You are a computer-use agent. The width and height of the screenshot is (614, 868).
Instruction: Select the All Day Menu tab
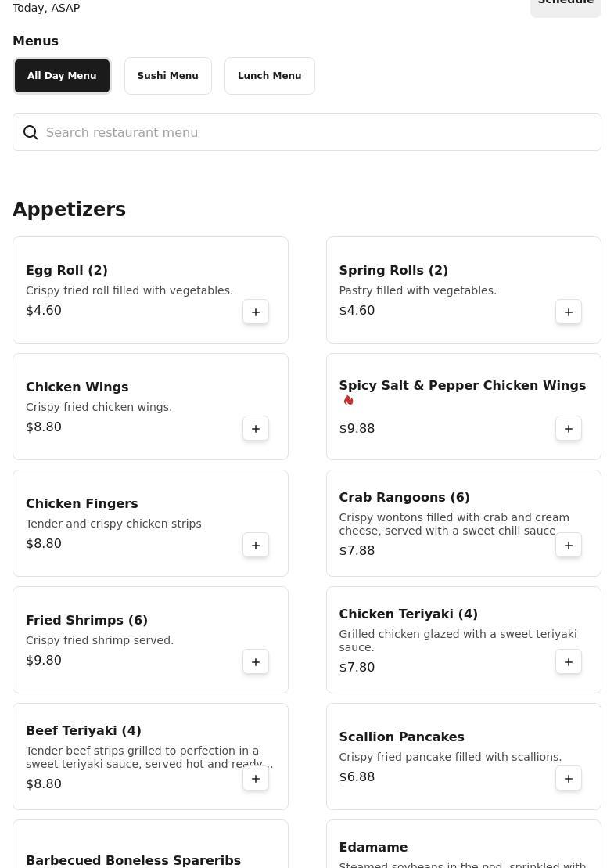[x=62, y=76]
